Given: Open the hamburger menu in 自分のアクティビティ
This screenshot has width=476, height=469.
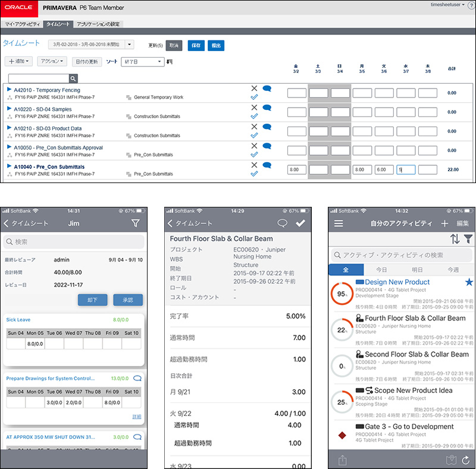Looking at the screenshot, I should [339, 224].
